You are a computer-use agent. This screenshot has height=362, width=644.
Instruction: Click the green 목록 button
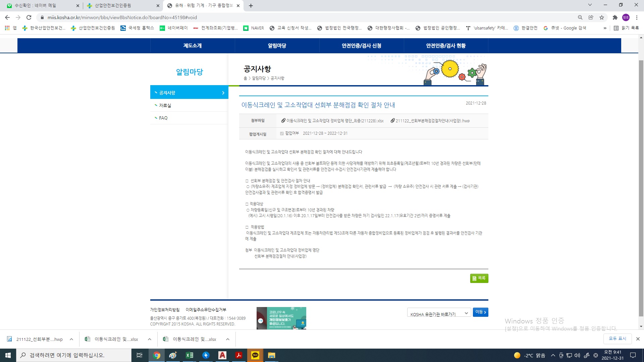pos(479,278)
